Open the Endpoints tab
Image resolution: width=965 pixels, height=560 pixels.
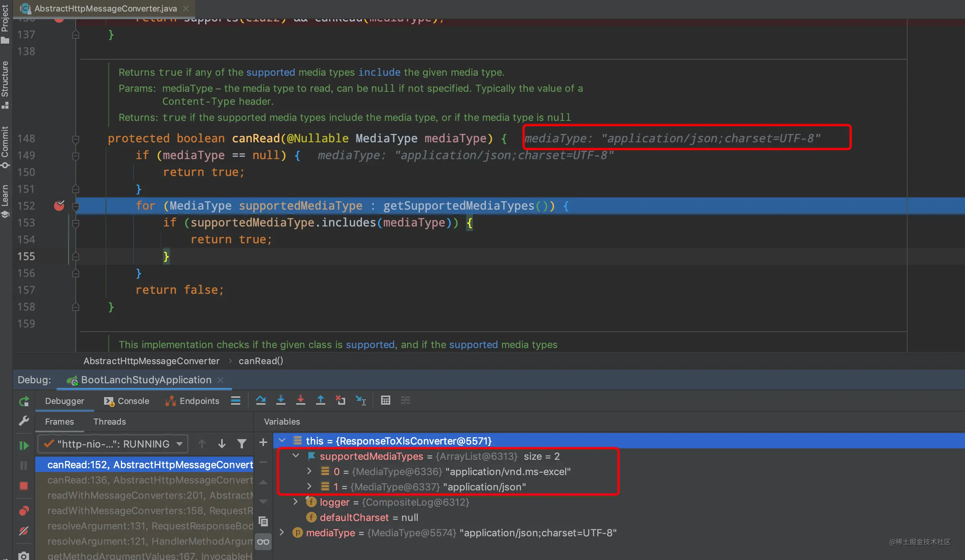point(192,401)
